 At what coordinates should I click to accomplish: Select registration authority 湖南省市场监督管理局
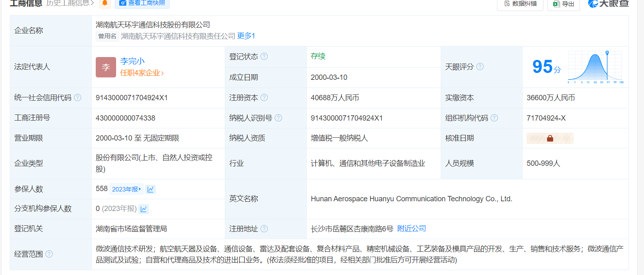coord(131,229)
